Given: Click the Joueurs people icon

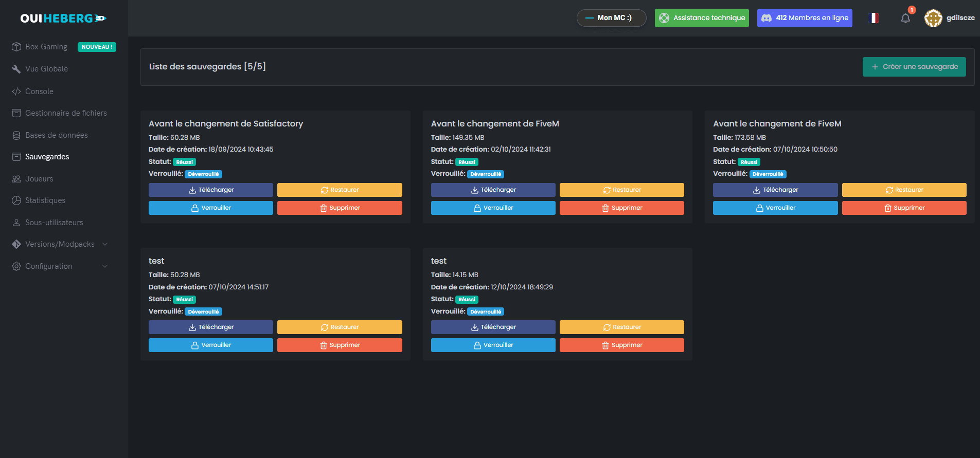Looking at the screenshot, I should click(16, 179).
